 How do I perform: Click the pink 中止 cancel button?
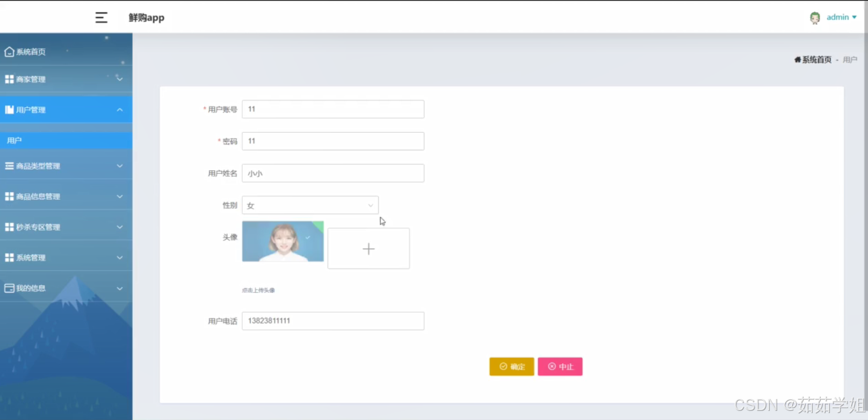[560, 367]
